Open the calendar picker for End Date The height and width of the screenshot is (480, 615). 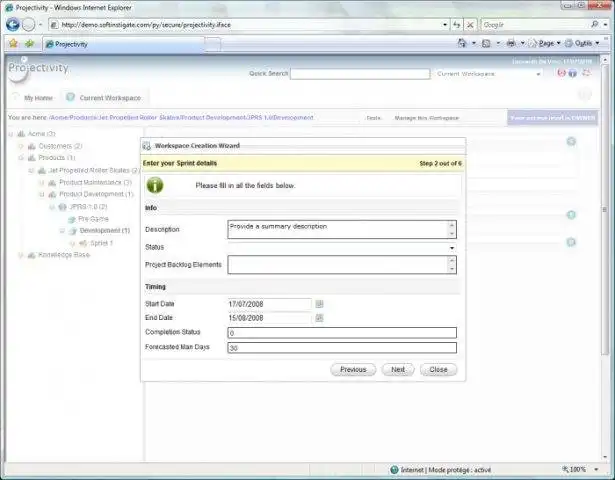[319, 318]
